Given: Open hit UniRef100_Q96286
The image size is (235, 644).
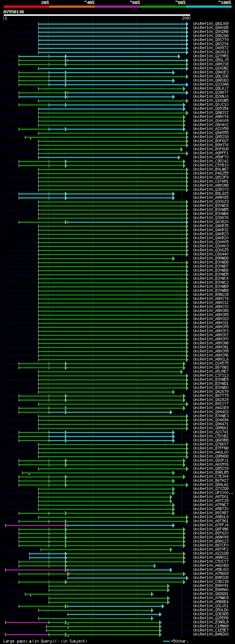Looking at the screenshot, I should click(211, 36).
